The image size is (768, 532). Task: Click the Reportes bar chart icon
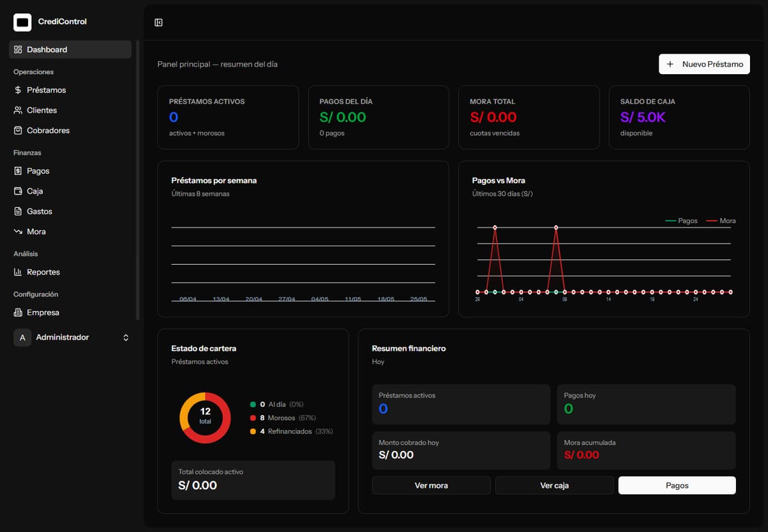[x=18, y=272]
